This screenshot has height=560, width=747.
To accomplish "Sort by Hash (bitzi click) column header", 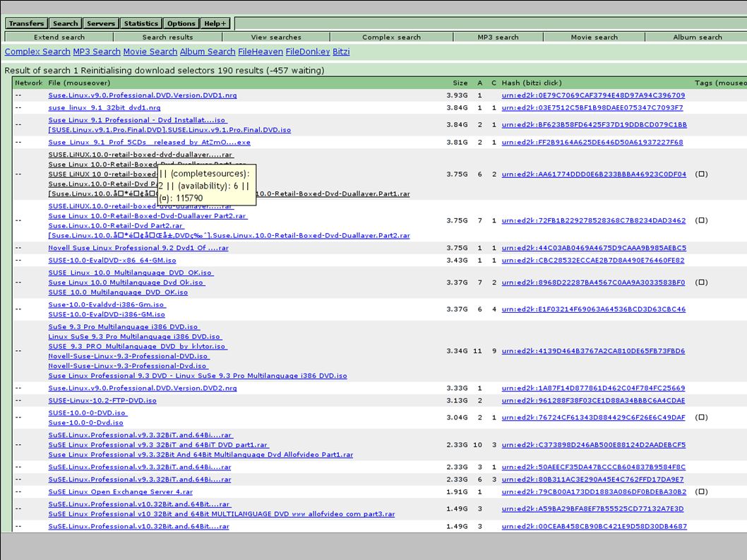I will pyautogui.click(x=532, y=83).
